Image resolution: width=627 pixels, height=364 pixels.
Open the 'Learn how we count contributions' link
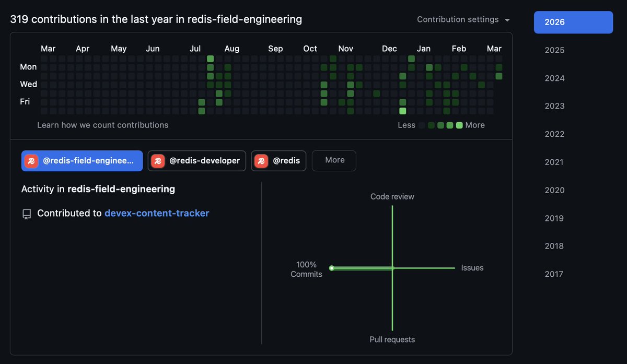point(103,125)
